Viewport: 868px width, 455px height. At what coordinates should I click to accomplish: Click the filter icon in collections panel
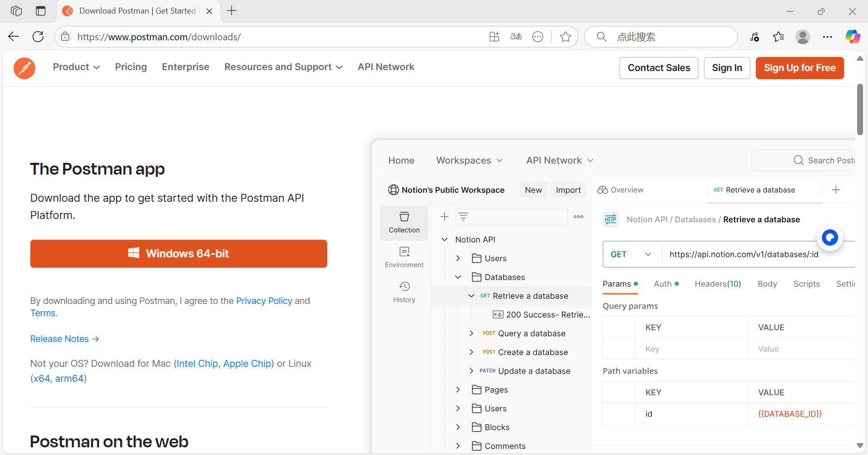463,217
